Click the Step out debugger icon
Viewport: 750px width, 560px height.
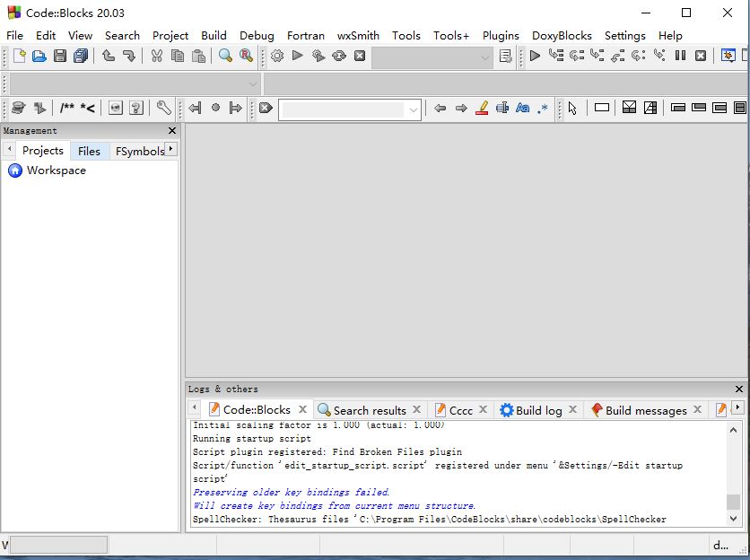pos(617,56)
